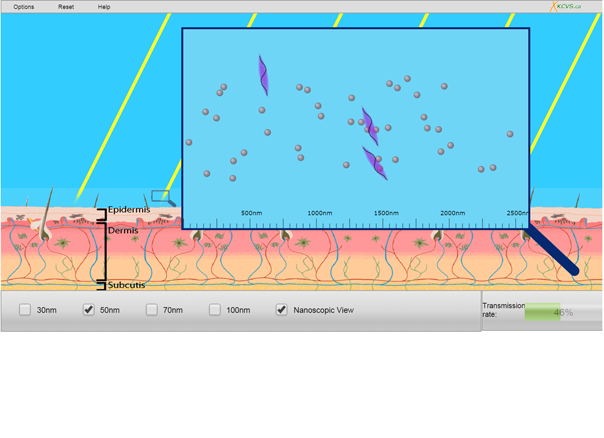Viewport: 604px width, 438px height.
Task: Open the Options menu
Action: [x=23, y=7]
